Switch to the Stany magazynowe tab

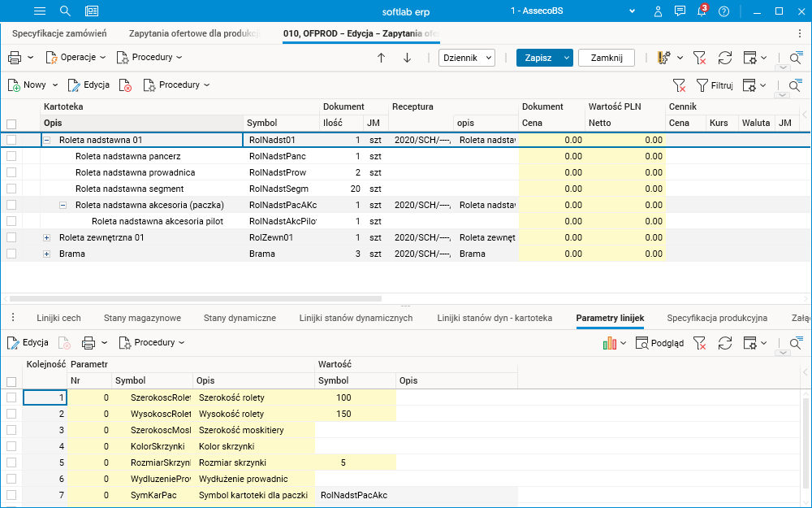point(142,318)
